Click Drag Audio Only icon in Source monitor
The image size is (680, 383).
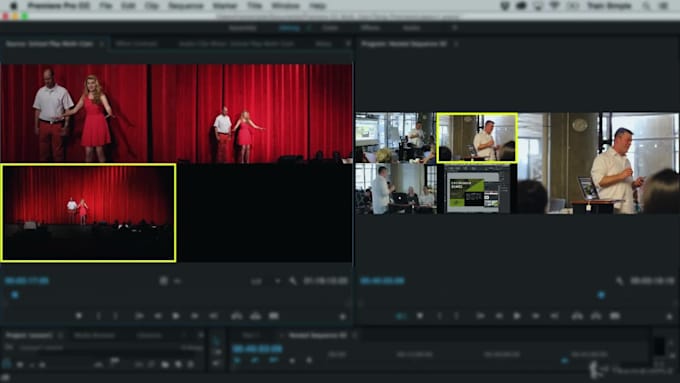coord(177,281)
